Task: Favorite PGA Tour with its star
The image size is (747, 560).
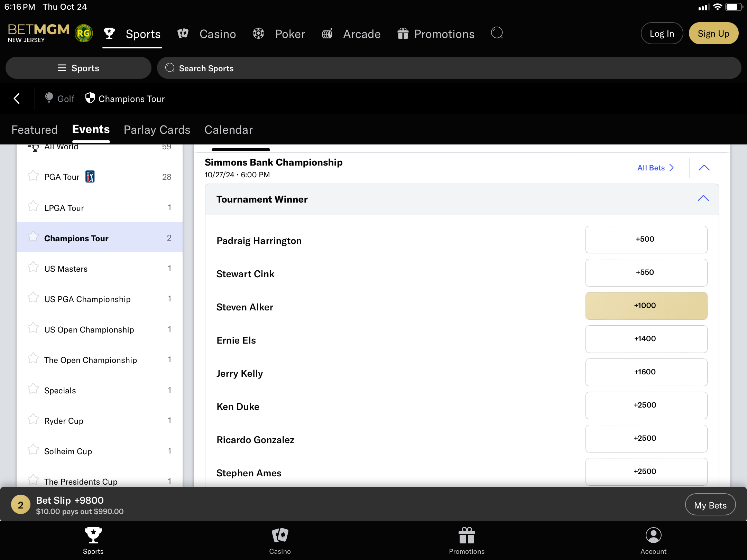Action: click(x=33, y=176)
